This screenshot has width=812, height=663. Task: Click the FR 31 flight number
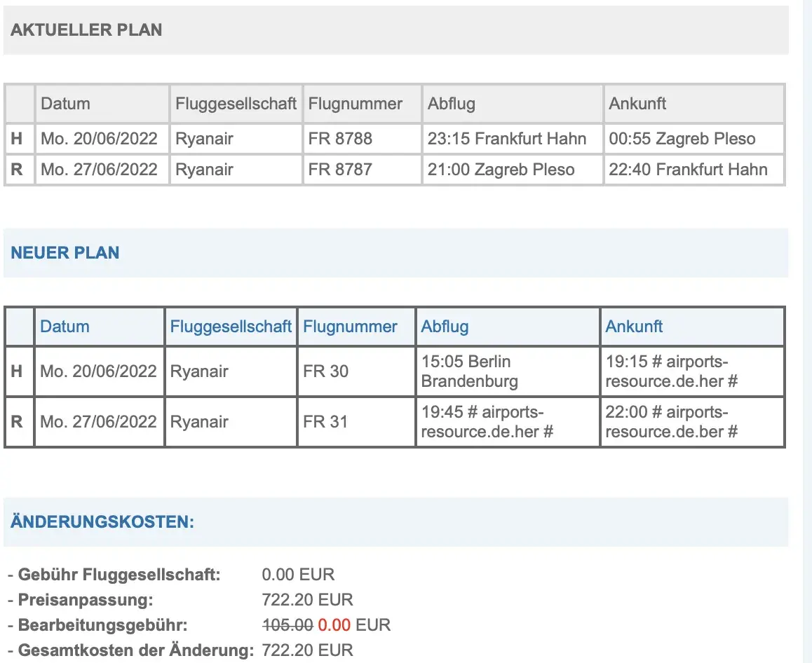click(x=326, y=422)
